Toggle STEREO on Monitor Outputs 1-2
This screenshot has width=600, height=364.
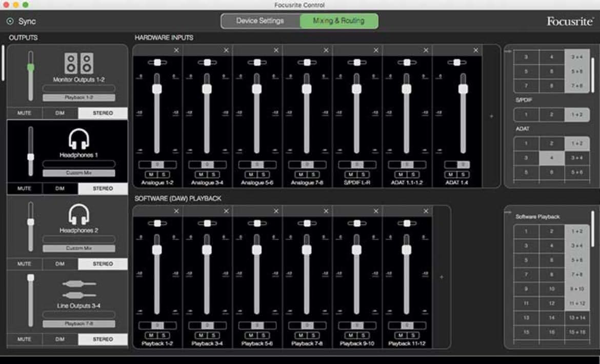coord(103,113)
